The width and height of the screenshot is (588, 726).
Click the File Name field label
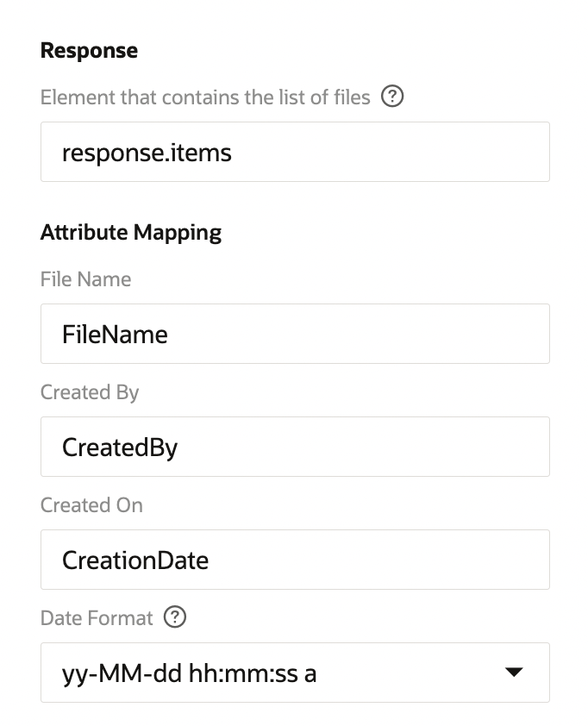pos(85,279)
